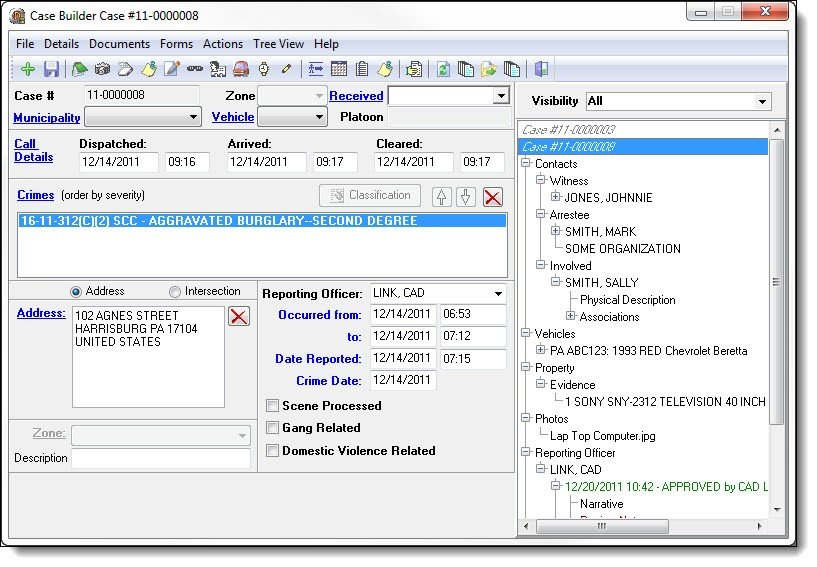Click the Municipality link
The image size is (817, 567).
47,118
